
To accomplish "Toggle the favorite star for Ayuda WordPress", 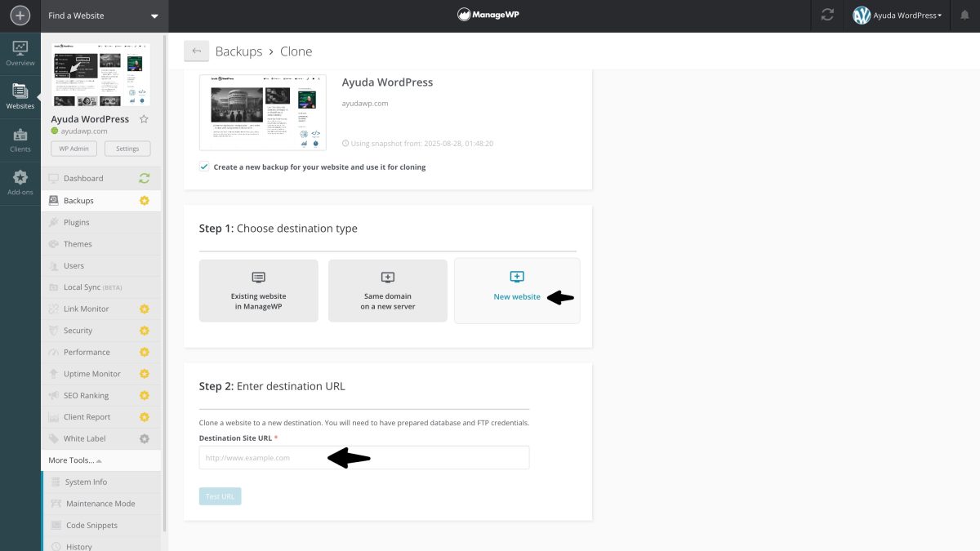I will tap(143, 118).
